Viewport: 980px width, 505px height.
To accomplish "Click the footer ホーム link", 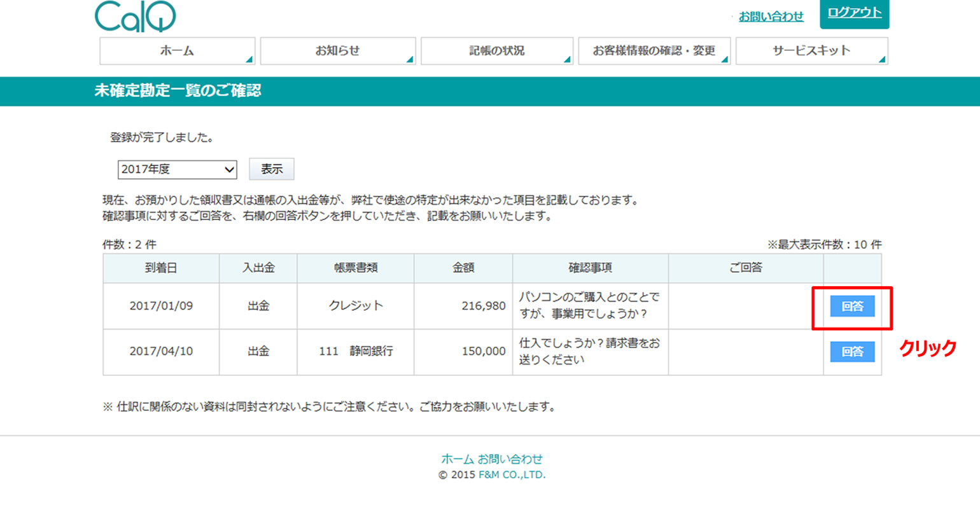I will [x=458, y=459].
